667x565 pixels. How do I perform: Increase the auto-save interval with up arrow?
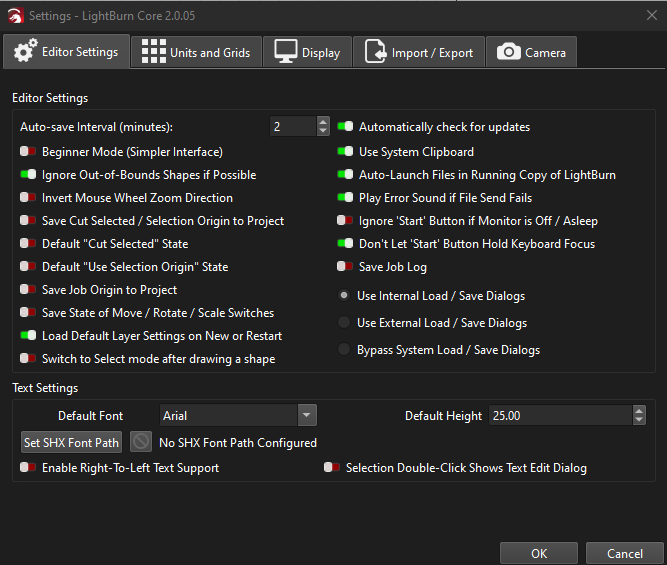coord(323,122)
